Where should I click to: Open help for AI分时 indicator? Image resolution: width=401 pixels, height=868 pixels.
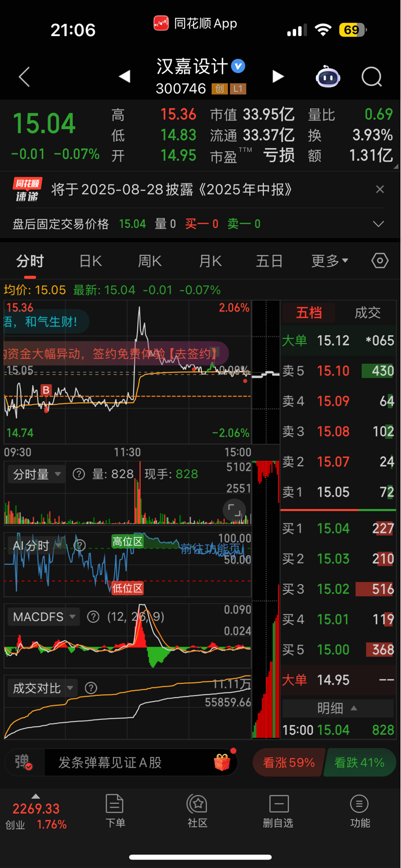tap(79, 546)
